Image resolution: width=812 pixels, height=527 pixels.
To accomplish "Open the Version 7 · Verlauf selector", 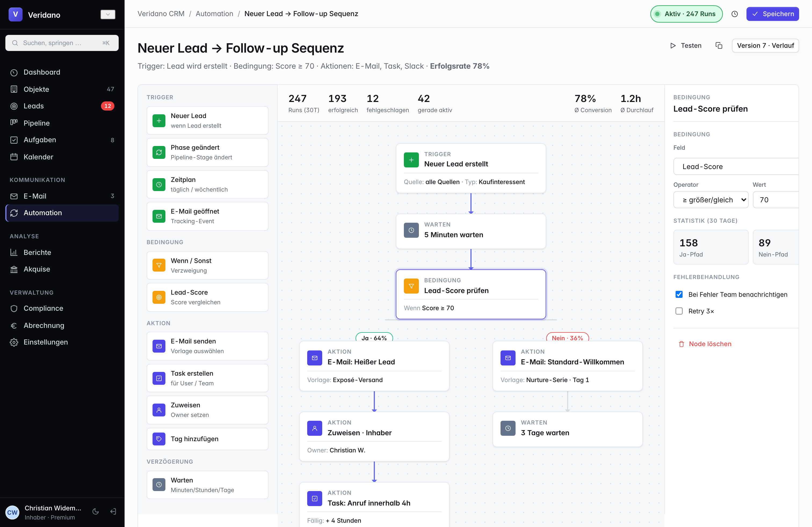I will [765, 45].
